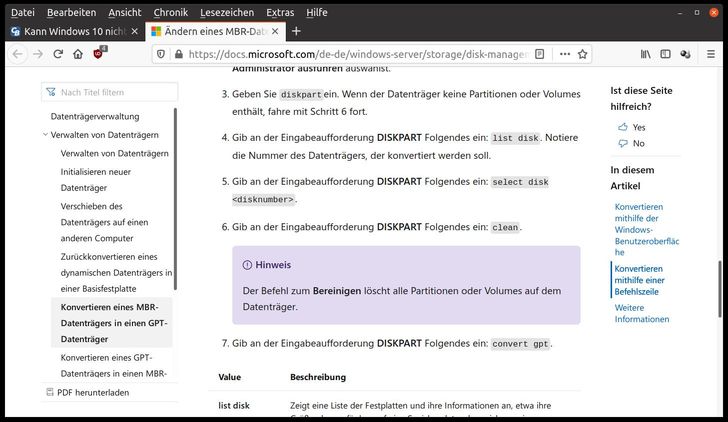Click the Hinweis info icon
This screenshot has width=728, height=422.
point(247,265)
